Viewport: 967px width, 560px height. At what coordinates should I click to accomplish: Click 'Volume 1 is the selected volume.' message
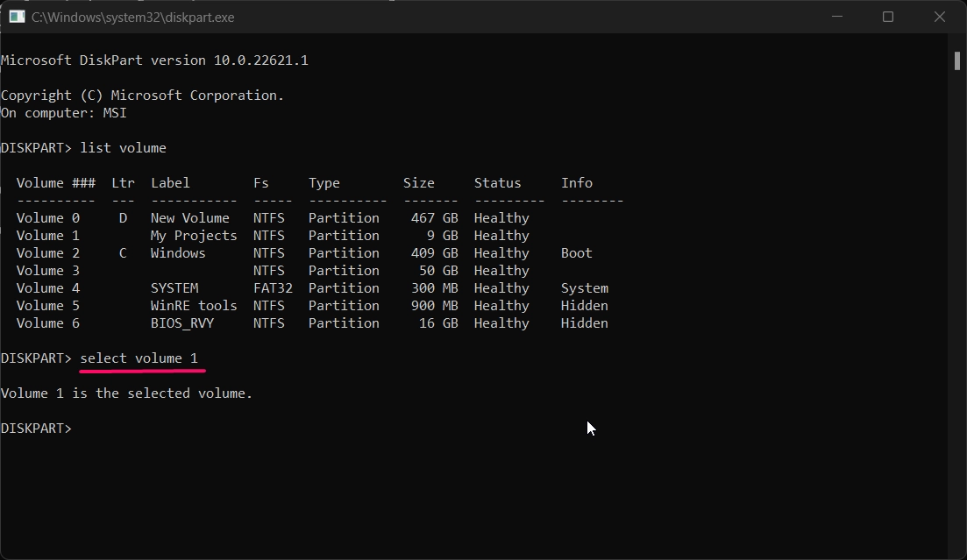coord(126,393)
